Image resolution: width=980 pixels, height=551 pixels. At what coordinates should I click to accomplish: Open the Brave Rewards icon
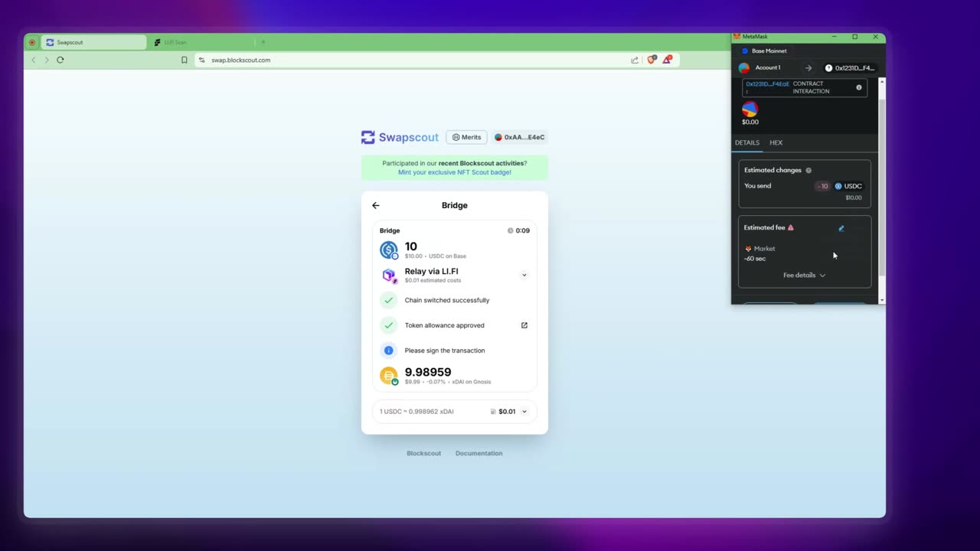coord(667,59)
